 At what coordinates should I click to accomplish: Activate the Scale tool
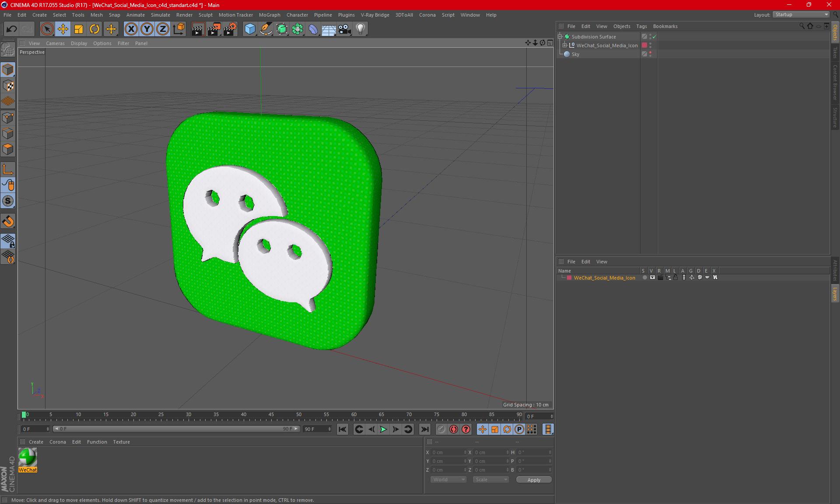(79, 29)
